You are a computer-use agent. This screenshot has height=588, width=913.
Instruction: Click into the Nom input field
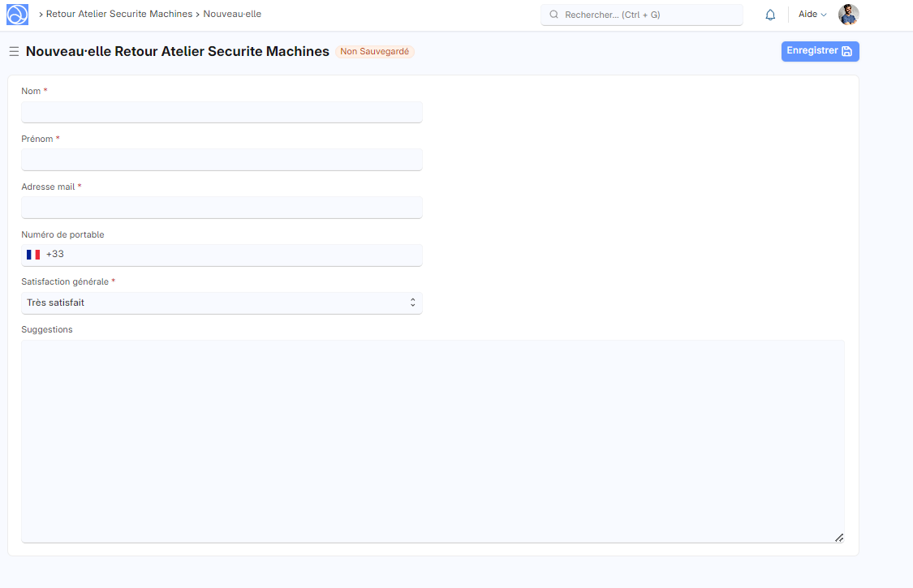(222, 112)
